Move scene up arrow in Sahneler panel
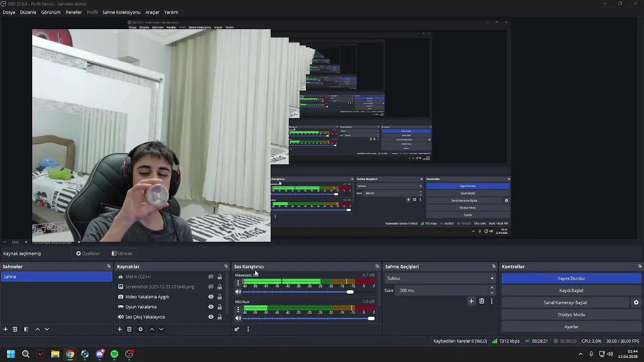The width and height of the screenshot is (644, 362). (x=37, y=329)
